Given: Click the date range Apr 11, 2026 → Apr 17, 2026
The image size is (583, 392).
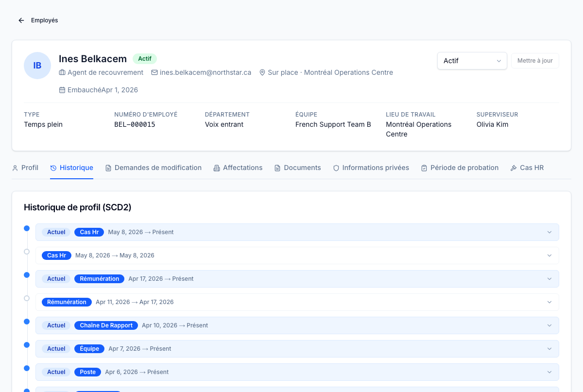Looking at the screenshot, I should tap(135, 302).
